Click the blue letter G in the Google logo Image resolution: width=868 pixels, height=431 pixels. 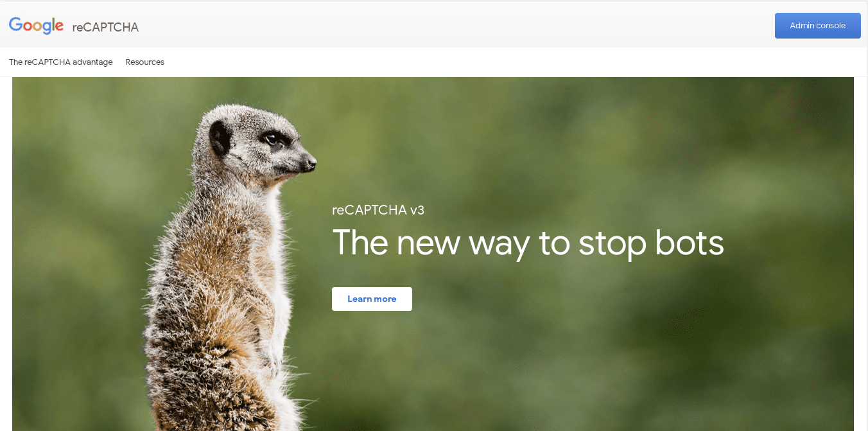tap(16, 24)
